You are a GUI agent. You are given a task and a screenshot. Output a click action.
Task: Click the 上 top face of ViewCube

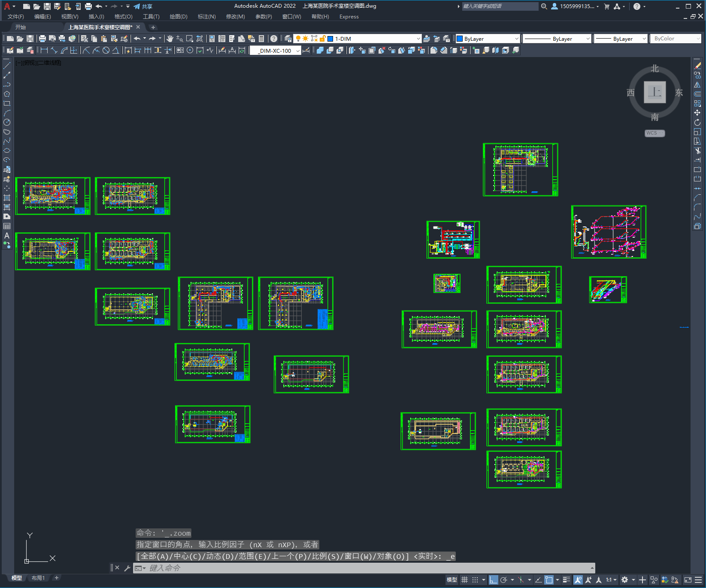[x=655, y=92]
